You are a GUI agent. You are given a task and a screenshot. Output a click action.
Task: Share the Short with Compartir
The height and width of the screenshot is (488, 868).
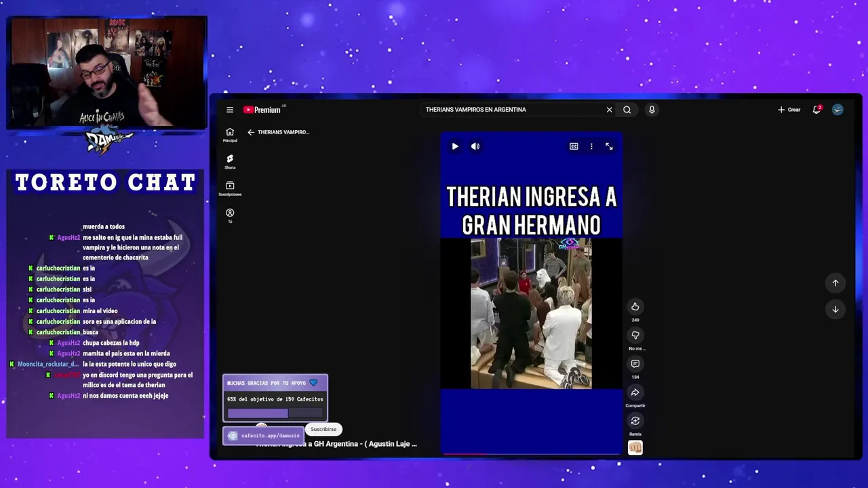point(635,392)
